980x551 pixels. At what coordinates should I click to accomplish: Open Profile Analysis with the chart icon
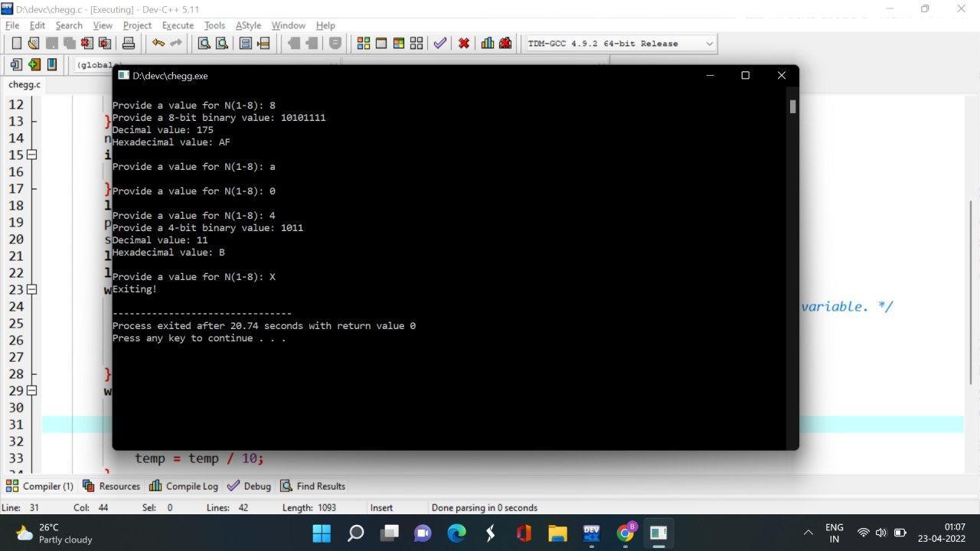coord(487,44)
